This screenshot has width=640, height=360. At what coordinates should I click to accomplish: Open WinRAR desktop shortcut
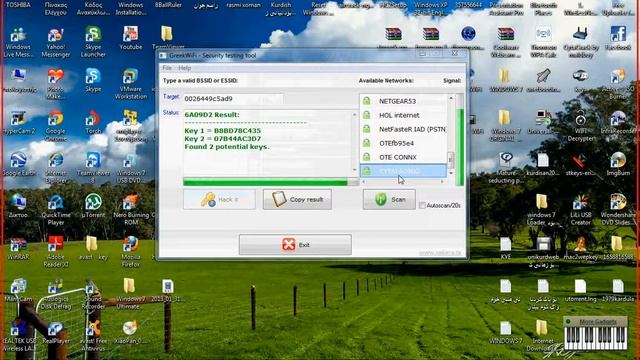point(18,248)
